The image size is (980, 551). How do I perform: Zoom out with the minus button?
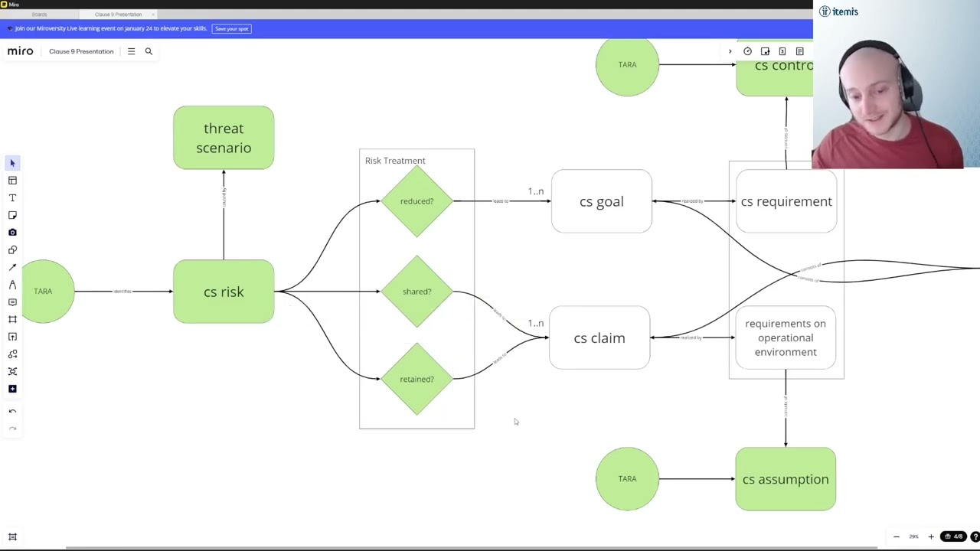pyautogui.click(x=897, y=536)
